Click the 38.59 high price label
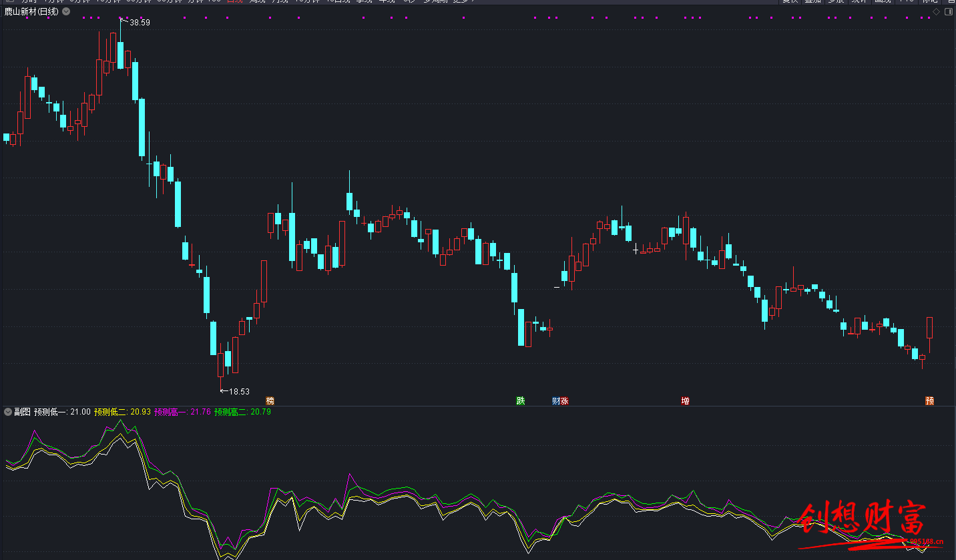 click(x=140, y=23)
